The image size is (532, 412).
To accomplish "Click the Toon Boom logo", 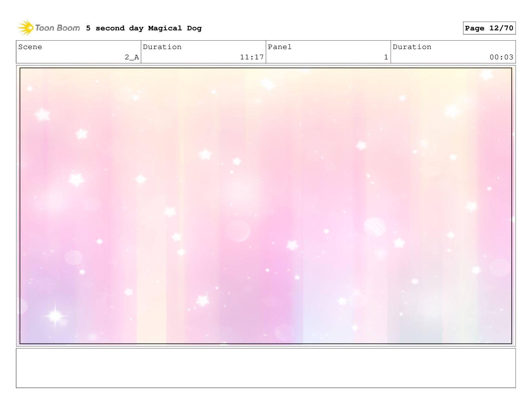I will tap(48, 28).
